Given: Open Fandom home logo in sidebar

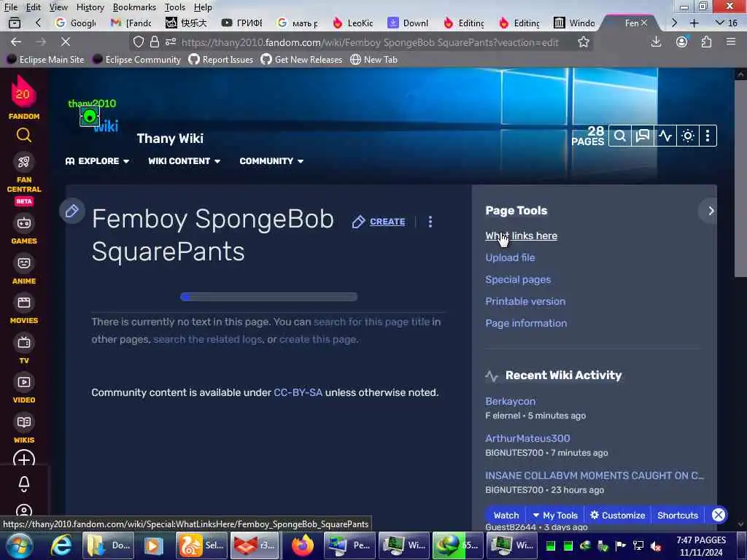Looking at the screenshot, I should click(23, 97).
